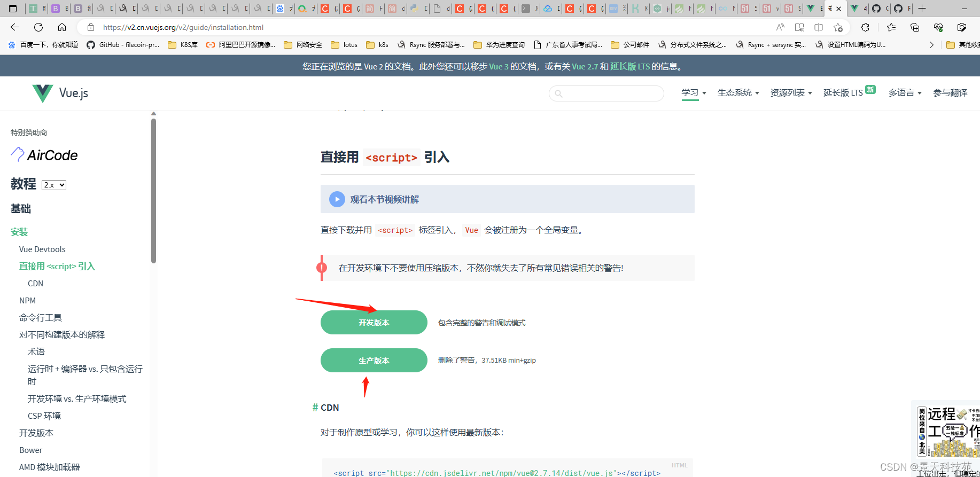This screenshot has height=477, width=980.
Task: Open split screen view
Action: point(819,27)
